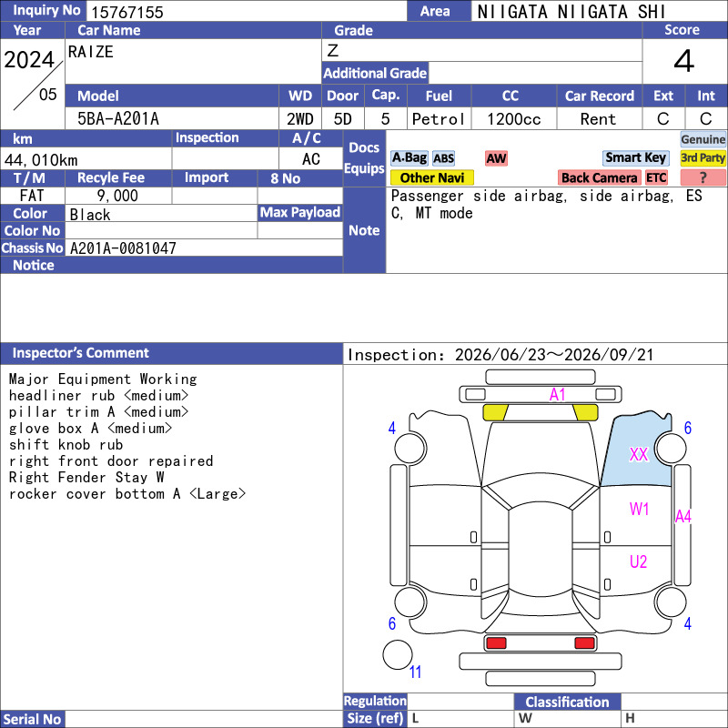
Task: Click the ETC equipment badge
Action: pos(656,177)
